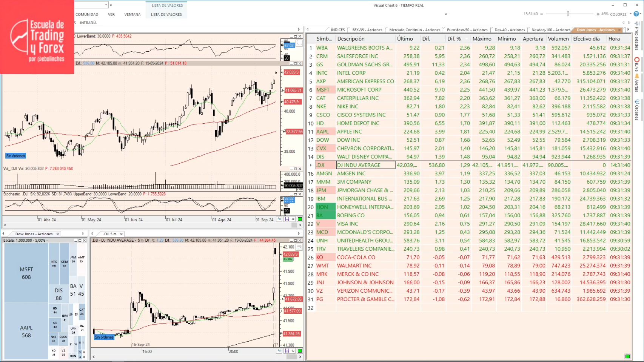
Task: Click the MSFT 608 heatmap tile
Action: pos(26,273)
